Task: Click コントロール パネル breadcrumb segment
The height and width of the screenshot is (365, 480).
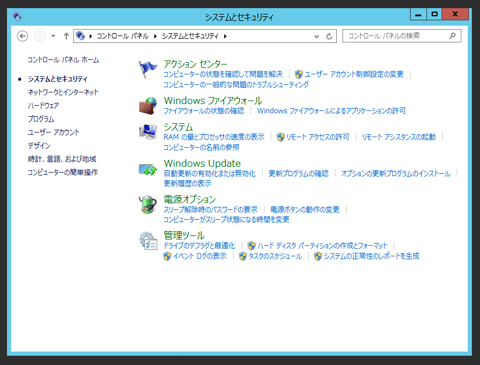Action: 122,36
